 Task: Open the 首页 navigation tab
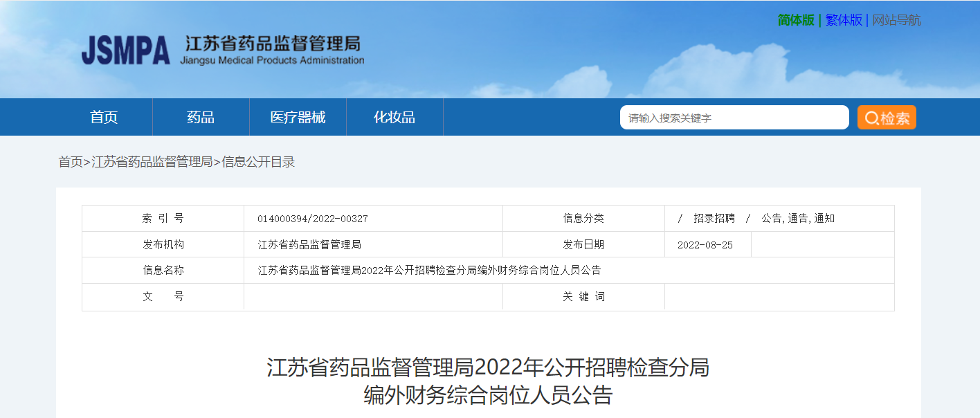click(x=104, y=117)
